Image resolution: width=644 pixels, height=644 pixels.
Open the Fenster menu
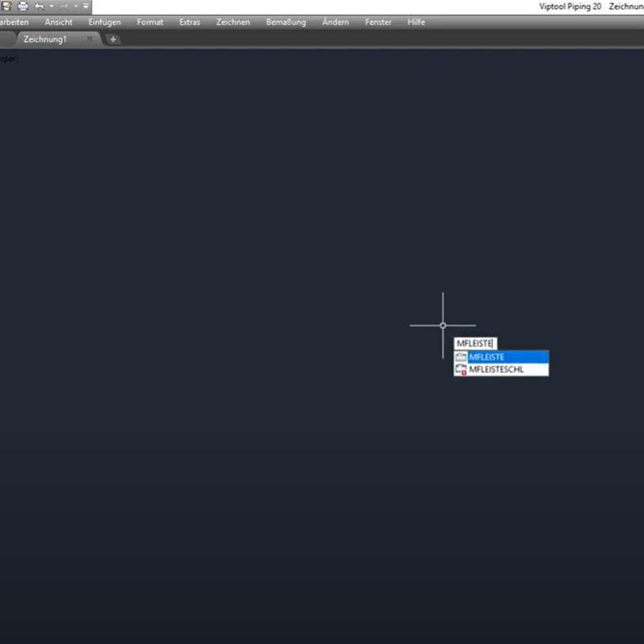click(x=378, y=22)
